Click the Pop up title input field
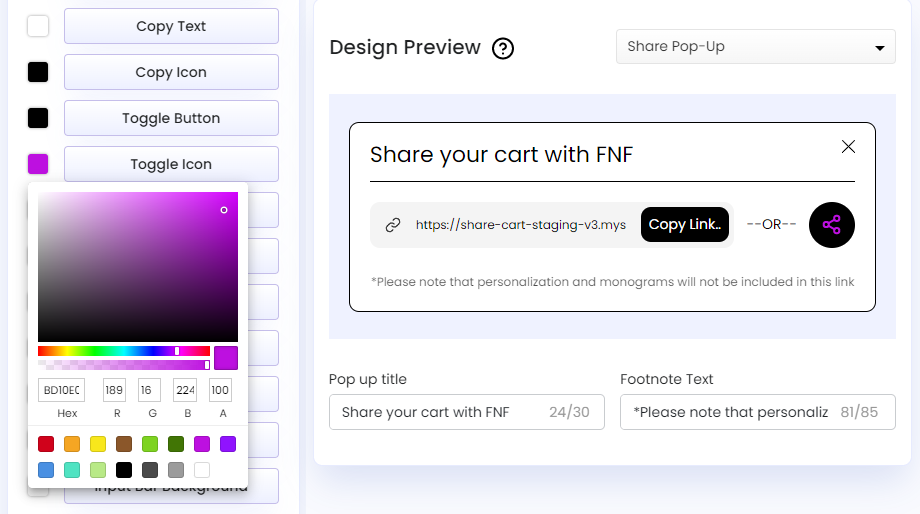The height and width of the screenshot is (514, 920). [x=440, y=412]
